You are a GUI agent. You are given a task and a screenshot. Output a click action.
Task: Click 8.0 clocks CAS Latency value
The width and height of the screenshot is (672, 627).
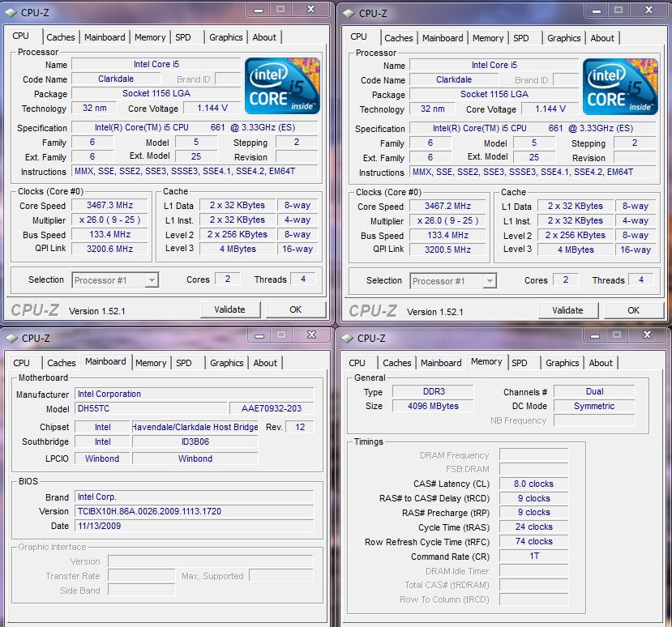(x=533, y=484)
